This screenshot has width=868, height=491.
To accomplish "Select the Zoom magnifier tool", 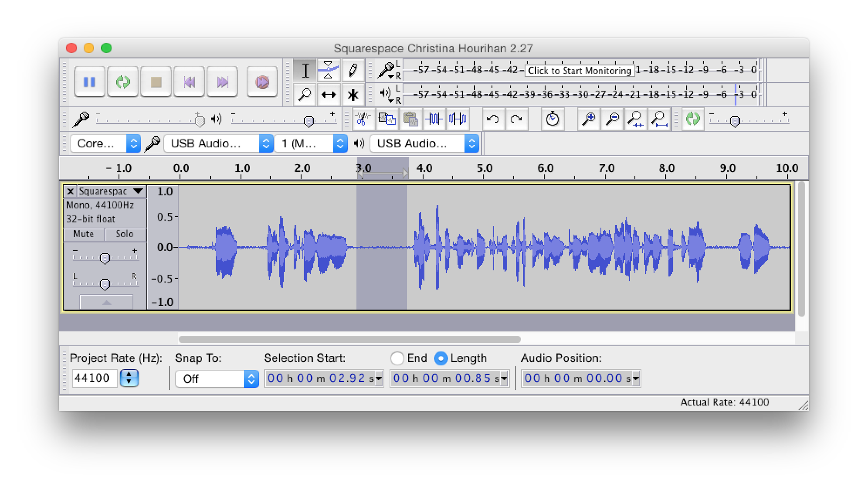I will coord(305,95).
